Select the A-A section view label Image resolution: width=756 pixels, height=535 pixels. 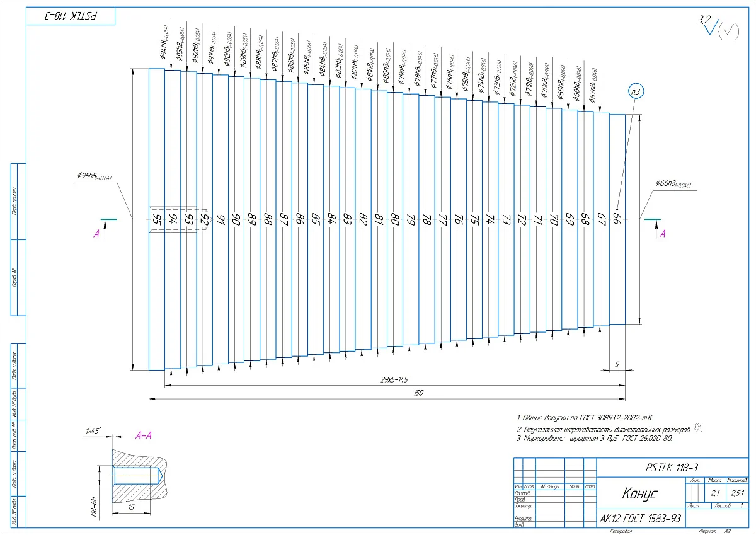click(145, 435)
